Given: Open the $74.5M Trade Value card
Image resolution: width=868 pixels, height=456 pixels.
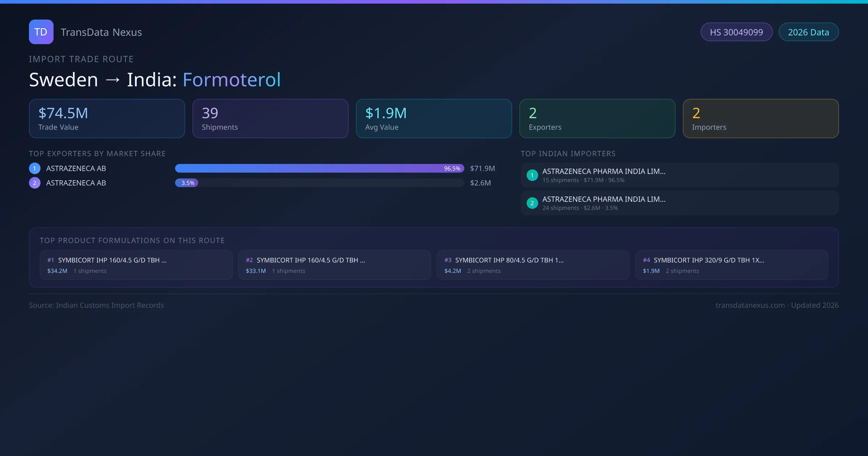Looking at the screenshot, I should pyautogui.click(x=107, y=119).
